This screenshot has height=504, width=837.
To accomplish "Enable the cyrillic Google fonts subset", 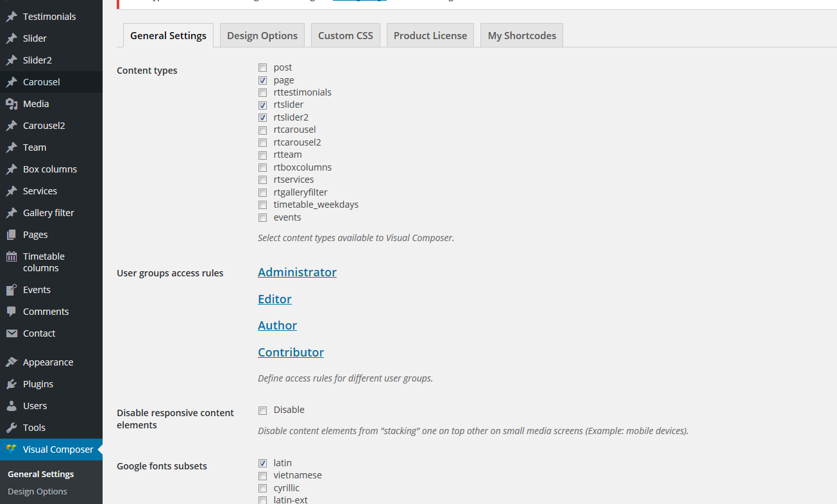I will [262, 489].
